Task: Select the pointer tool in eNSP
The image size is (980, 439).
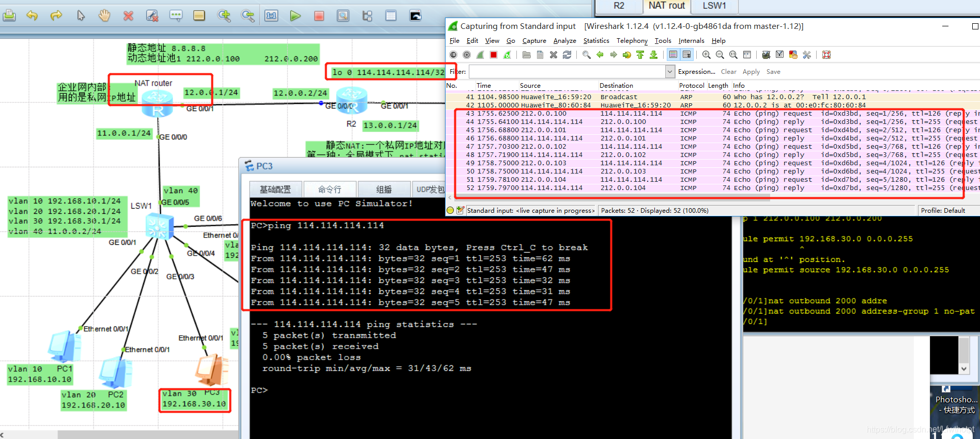Action: click(x=81, y=15)
